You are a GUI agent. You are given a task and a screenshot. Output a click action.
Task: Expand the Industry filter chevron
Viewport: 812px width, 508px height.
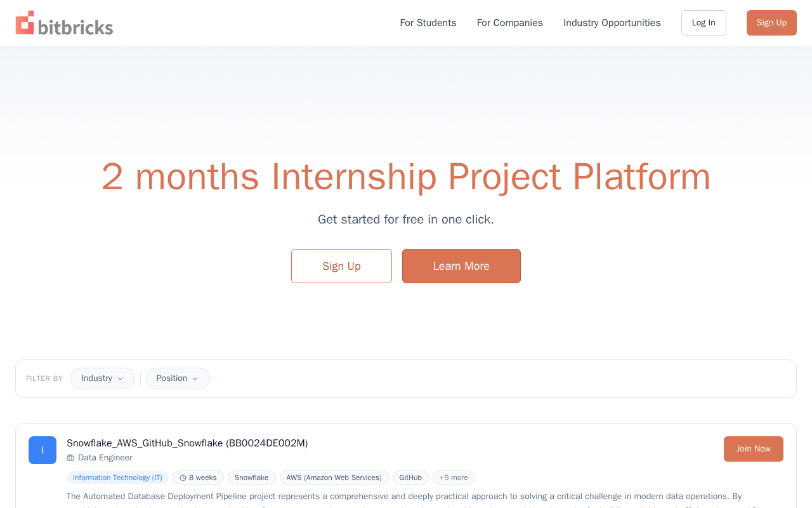pyautogui.click(x=120, y=379)
